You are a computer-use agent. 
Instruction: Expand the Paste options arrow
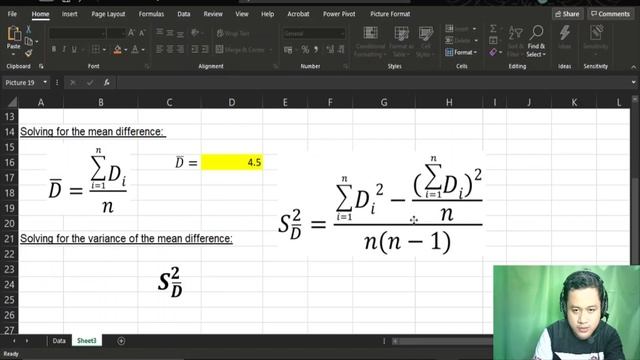pos(13,54)
